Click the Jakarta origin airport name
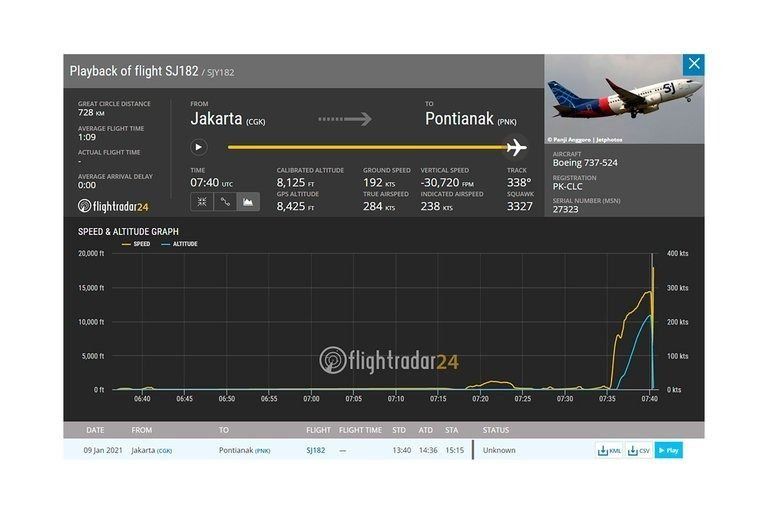Image resolution: width=768 pixels, height=512 pixels. 216,119
